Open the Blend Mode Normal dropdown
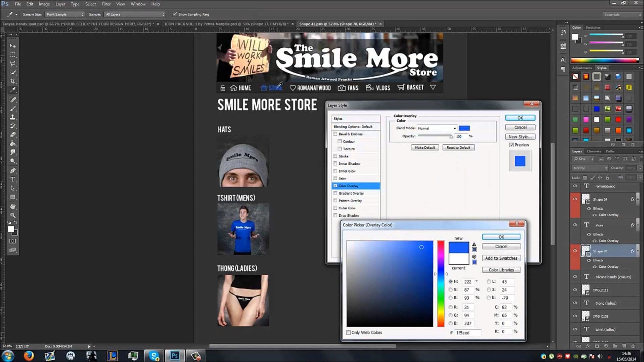 (437, 128)
